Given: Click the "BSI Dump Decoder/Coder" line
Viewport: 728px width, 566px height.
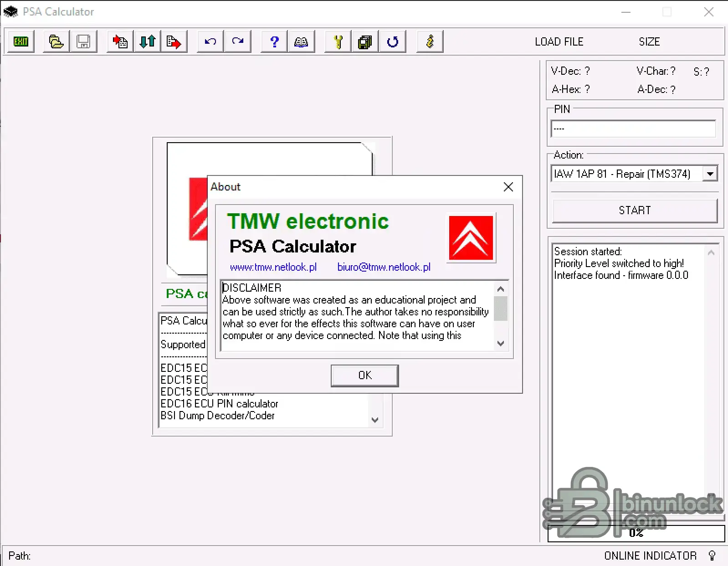Looking at the screenshot, I should pos(218,416).
